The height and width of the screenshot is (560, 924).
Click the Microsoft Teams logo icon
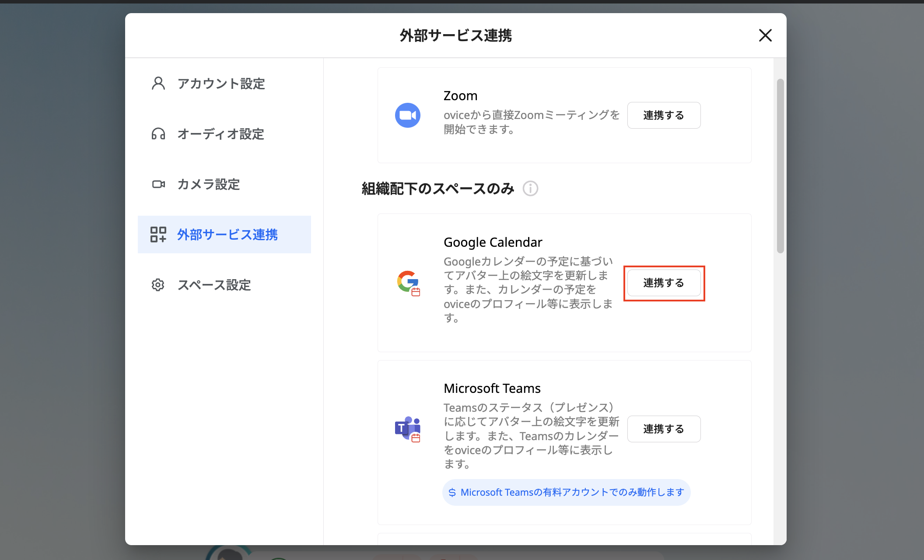pyautogui.click(x=408, y=429)
